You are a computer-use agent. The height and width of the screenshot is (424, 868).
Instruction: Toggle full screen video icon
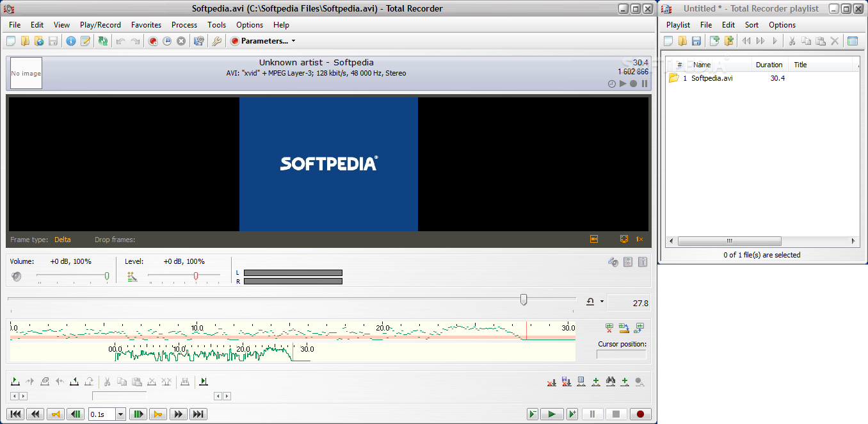coord(624,239)
